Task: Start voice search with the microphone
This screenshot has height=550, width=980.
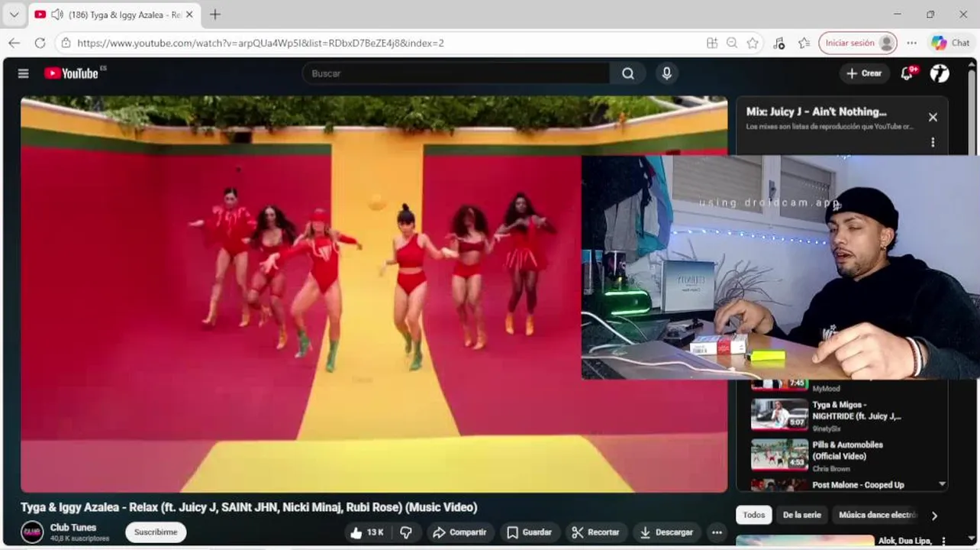Action: pyautogui.click(x=666, y=73)
